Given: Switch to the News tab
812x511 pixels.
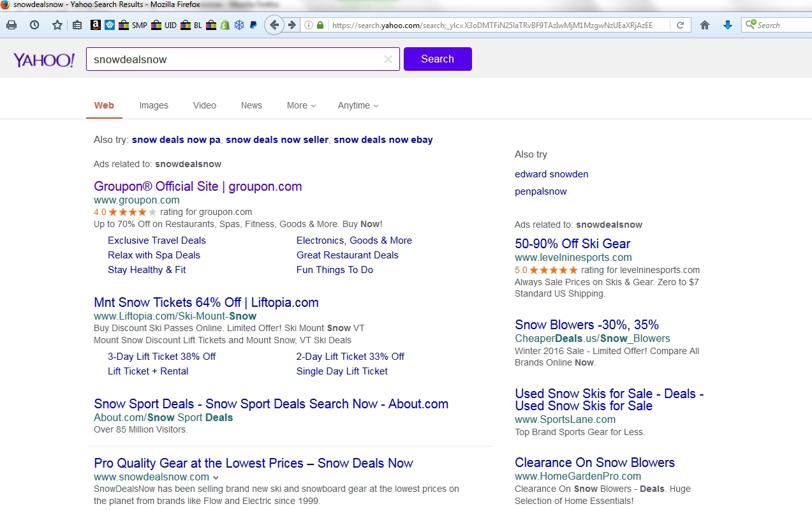Looking at the screenshot, I should point(251,105).
